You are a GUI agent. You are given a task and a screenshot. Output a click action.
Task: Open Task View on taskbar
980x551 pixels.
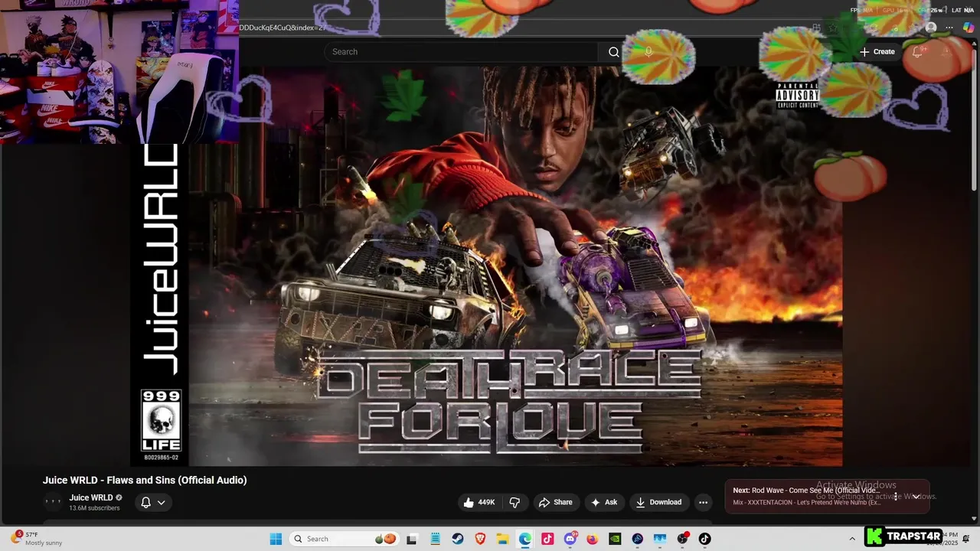coord(411,539)
